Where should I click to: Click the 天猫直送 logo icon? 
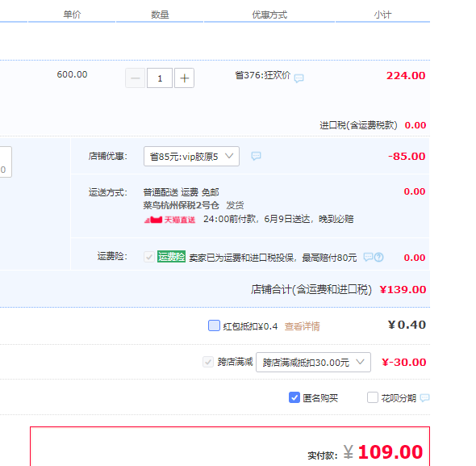(x=153, y=220)
